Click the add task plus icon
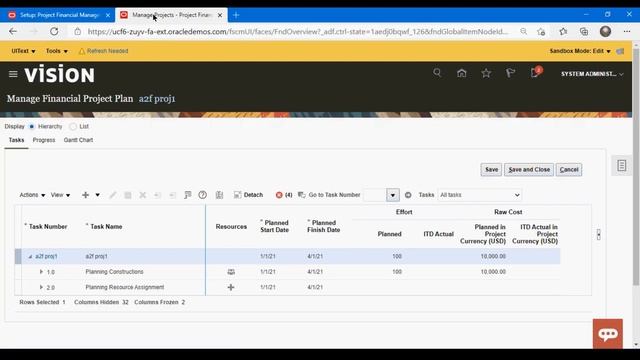This screenshot has width=640, height=360. [x=85, y=195]
